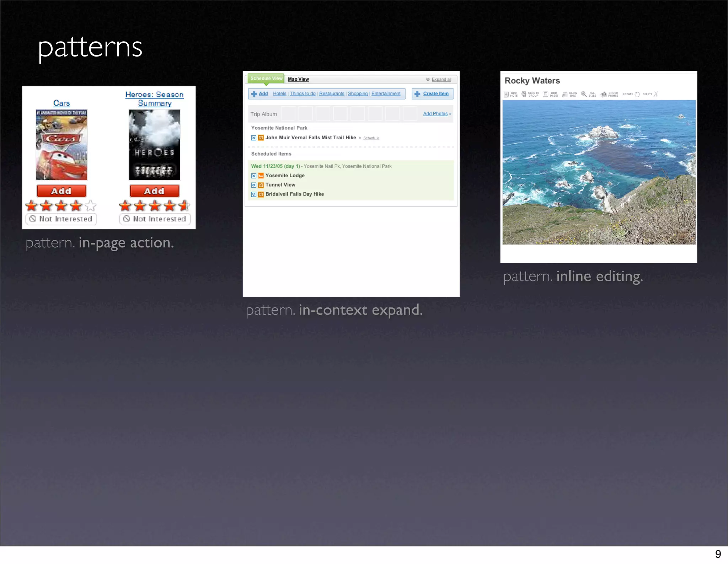This screenshot has height=564, width=728.
Task: Mark Heroes as Not Interested
Action: click(x=155, y=219)
